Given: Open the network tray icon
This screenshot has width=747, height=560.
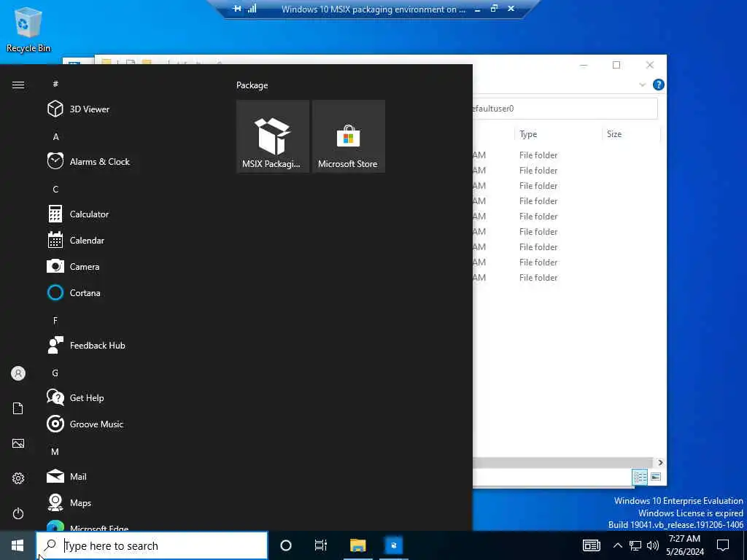Looking at the screenshot, I should [x=635, y=545].
